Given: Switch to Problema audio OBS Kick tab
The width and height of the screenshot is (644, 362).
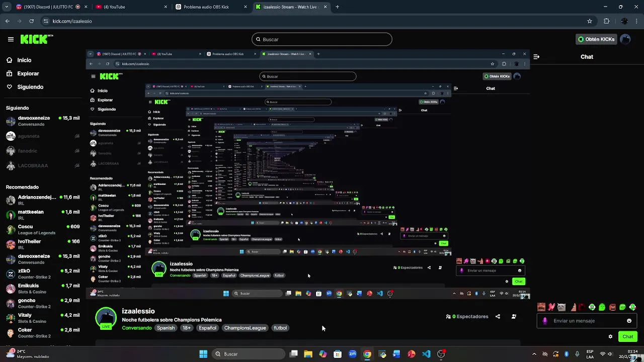Looking at the screenshot, I should point(211,7).
